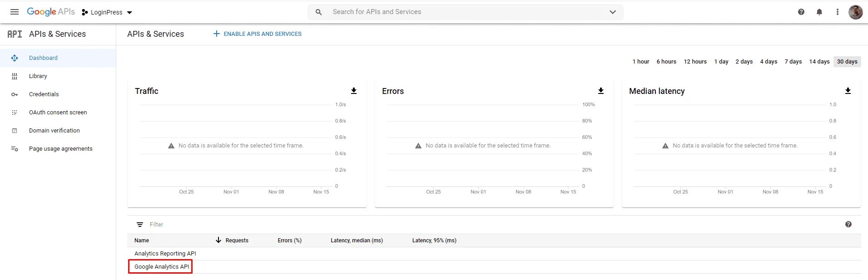The image size is (868, 280).
Task: Download the Median latency chart data
Action: click(848, 91)
